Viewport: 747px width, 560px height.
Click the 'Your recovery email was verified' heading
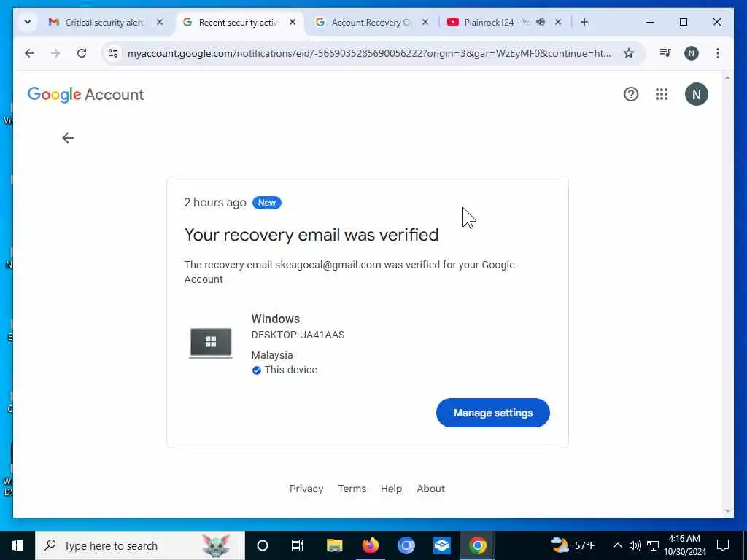coord(311,235)
